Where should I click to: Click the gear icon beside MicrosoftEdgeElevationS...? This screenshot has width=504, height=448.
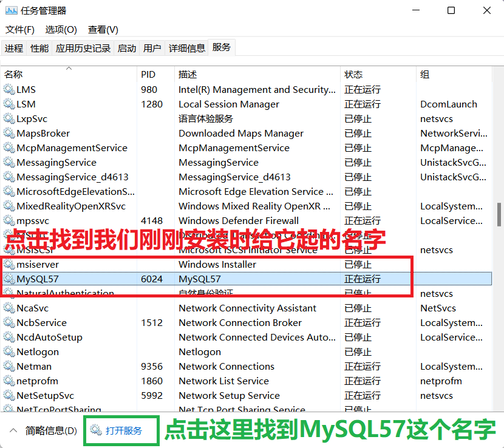[x=9, y=191]
